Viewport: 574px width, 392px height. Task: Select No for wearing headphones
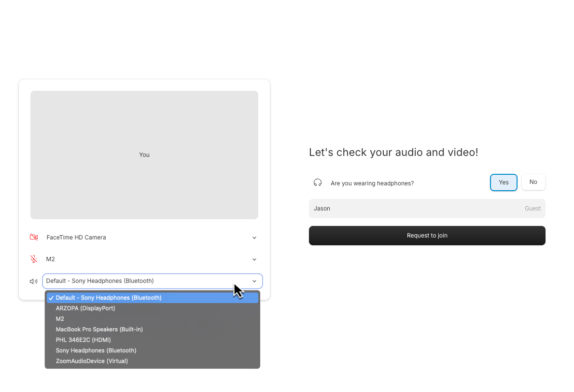pos(533,182)
